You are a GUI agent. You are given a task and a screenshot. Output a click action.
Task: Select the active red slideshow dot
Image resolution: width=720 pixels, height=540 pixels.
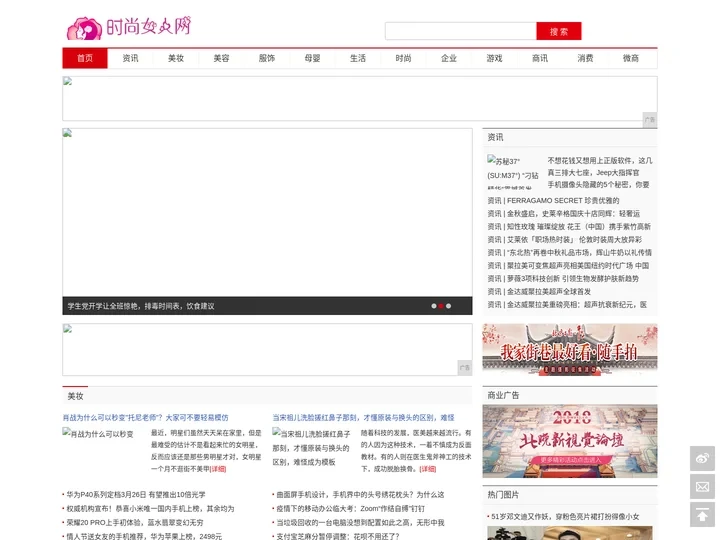(441, 306)
